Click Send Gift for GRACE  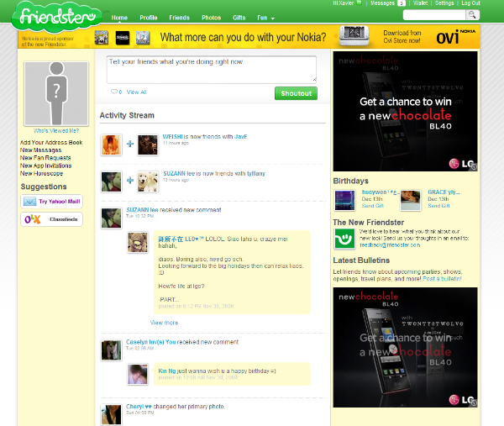pos(439,206)
